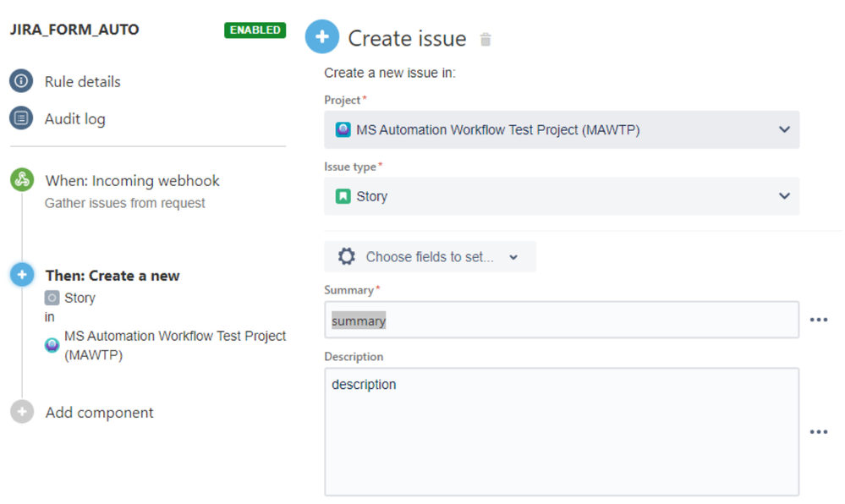845x504 pixels.
Task: Open Summary field more options menu
Action: coord(818,320)
